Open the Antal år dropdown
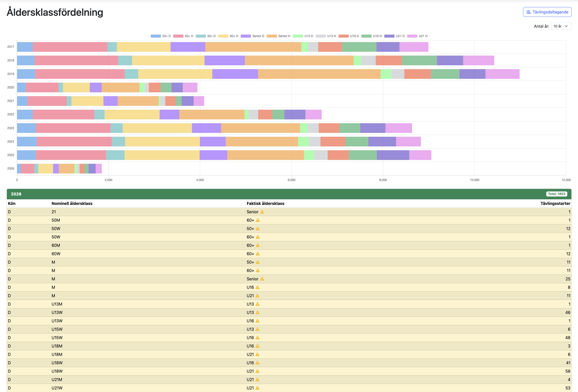 click(x=561, y=26)
